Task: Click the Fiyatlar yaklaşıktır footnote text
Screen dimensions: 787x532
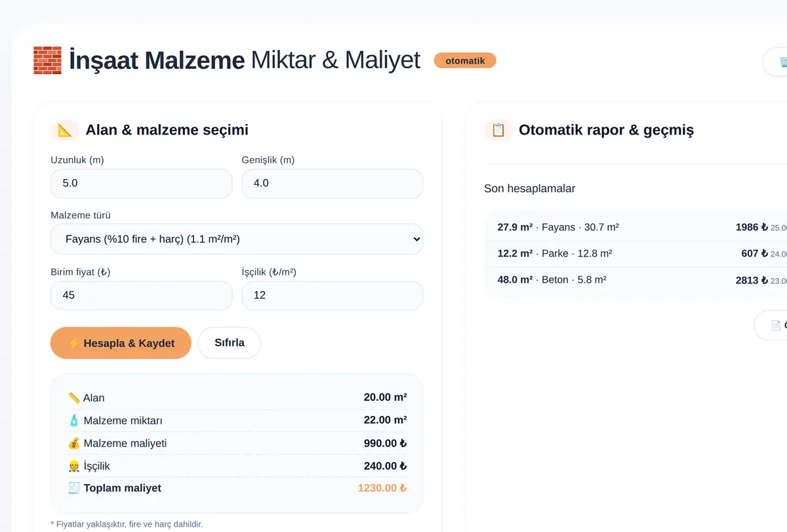Action: 127,524
